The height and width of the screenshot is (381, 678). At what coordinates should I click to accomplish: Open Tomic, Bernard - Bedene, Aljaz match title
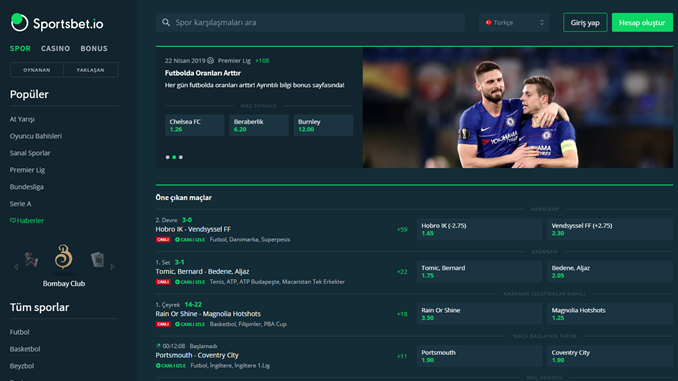[202, 272]
